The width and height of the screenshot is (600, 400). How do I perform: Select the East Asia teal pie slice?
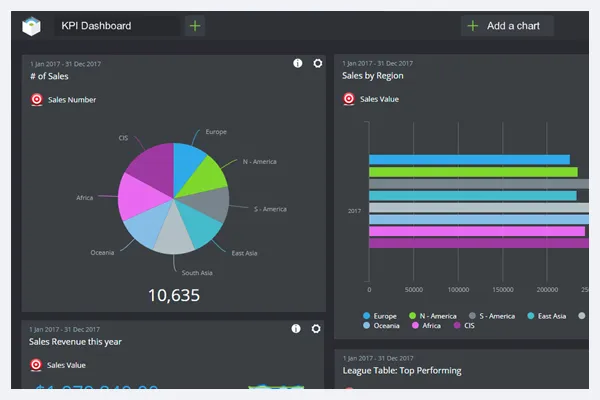click(x=199, y=224)
